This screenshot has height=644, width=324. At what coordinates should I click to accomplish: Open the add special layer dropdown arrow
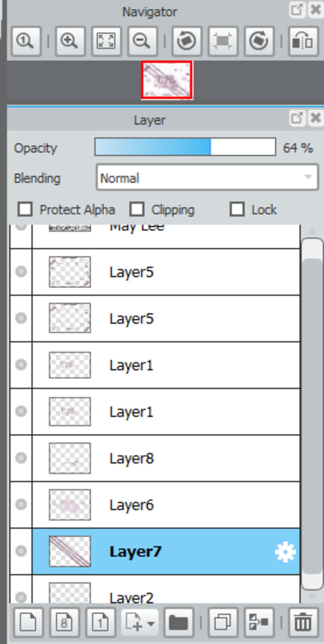[151, 623]
